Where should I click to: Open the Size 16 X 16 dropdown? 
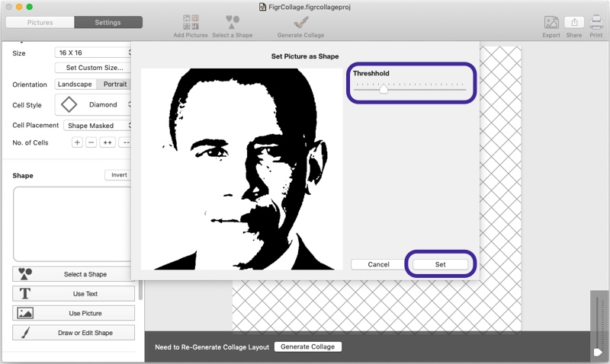(x=93, y=53)
